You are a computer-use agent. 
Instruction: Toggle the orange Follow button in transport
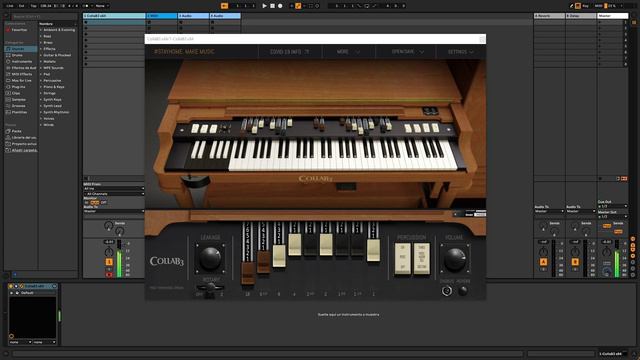pos(224,6)
